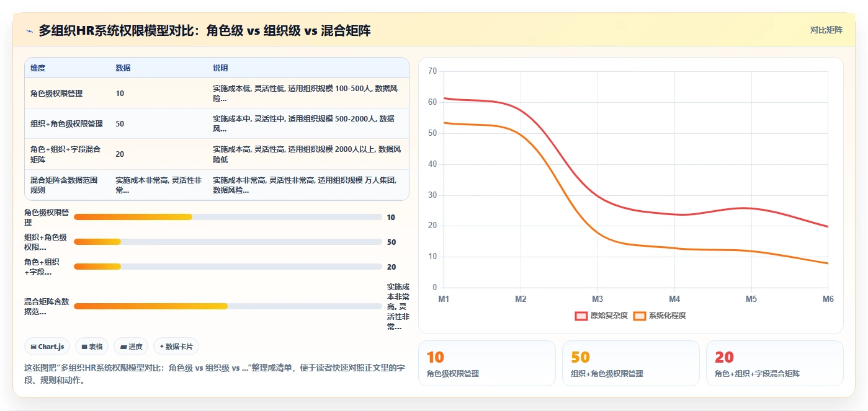This screenshot has width=868, height=411.
Task: Click the M5 x-axis label
Action: tap(751, 299)
